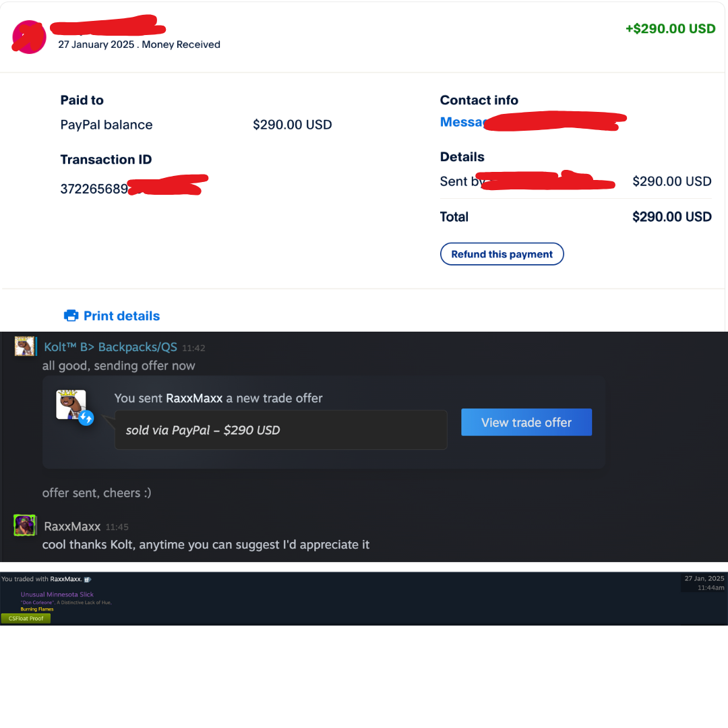The height and width of the screenshot is (728, 728).
Task: Click the trade offer avatar with swap badge
Action: pos(71,405)
